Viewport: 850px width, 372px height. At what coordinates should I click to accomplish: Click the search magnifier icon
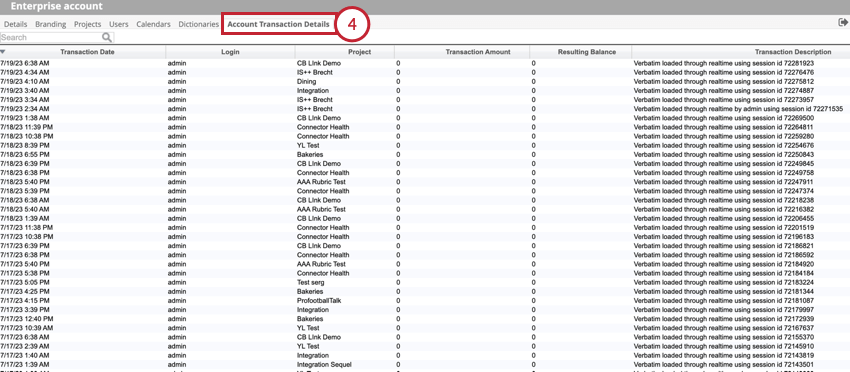coord(107,37)
